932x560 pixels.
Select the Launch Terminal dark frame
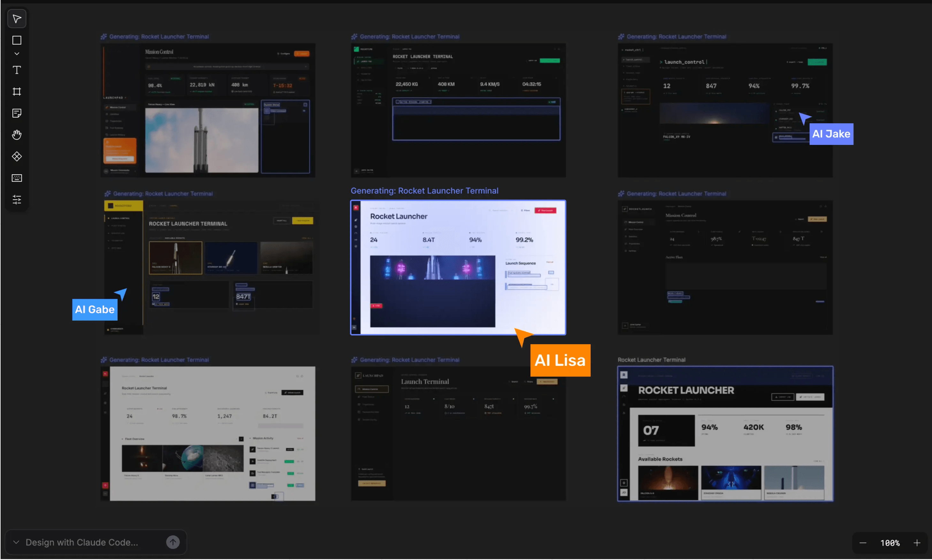[x=458, y=434]
